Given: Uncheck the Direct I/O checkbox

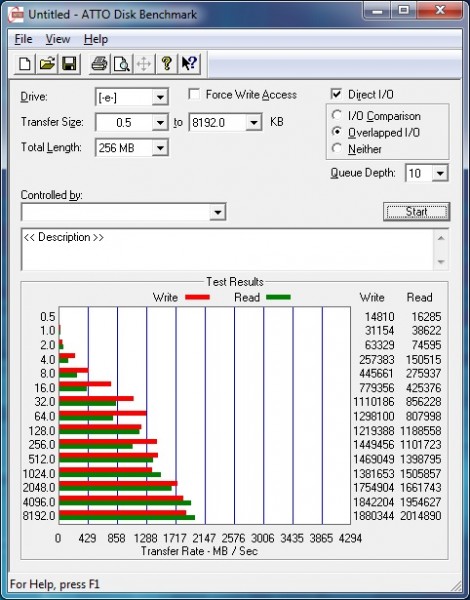Looking at the screenshot, I should coord(336,94).
